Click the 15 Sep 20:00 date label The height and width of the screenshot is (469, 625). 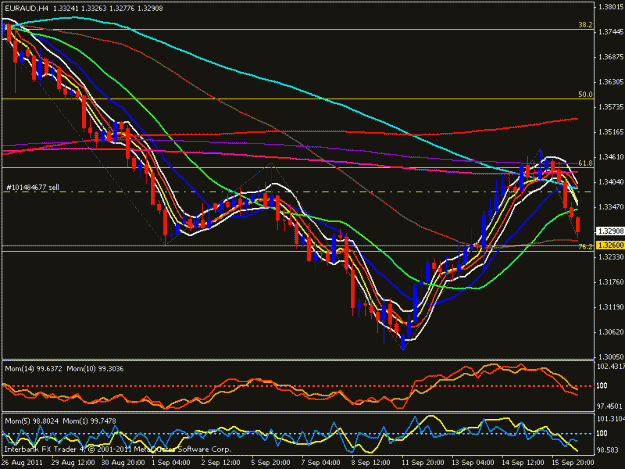[x=572, y=463]
